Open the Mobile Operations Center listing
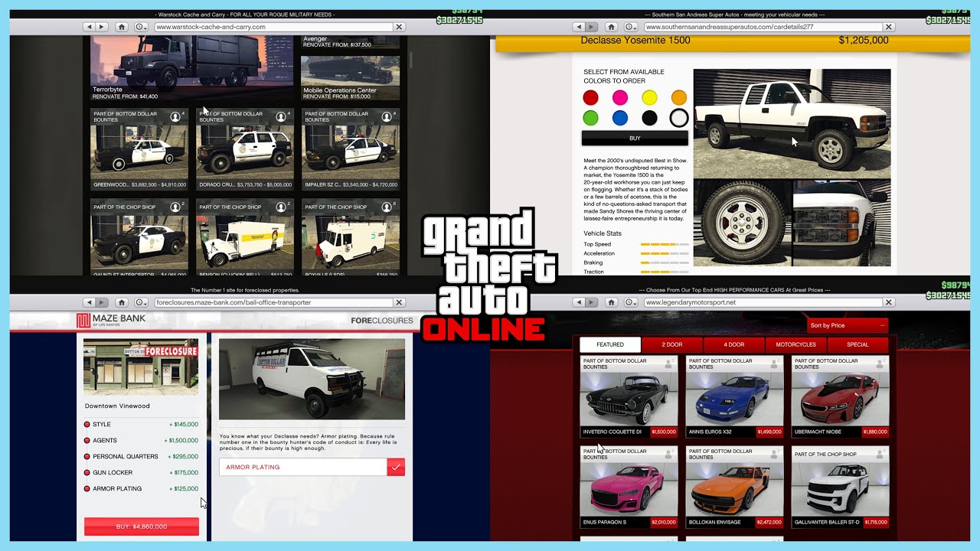This screenshot has height=551, width=980. click(351, 78)
